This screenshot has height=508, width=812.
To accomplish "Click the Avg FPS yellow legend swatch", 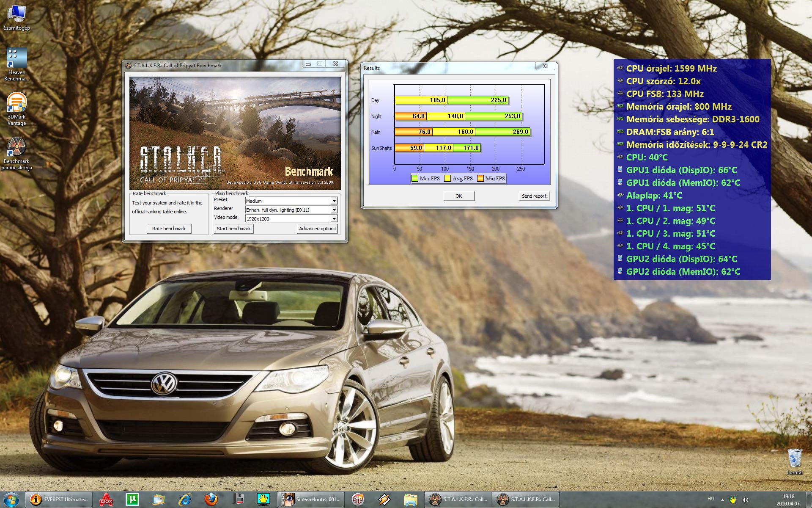I will 447,179.
